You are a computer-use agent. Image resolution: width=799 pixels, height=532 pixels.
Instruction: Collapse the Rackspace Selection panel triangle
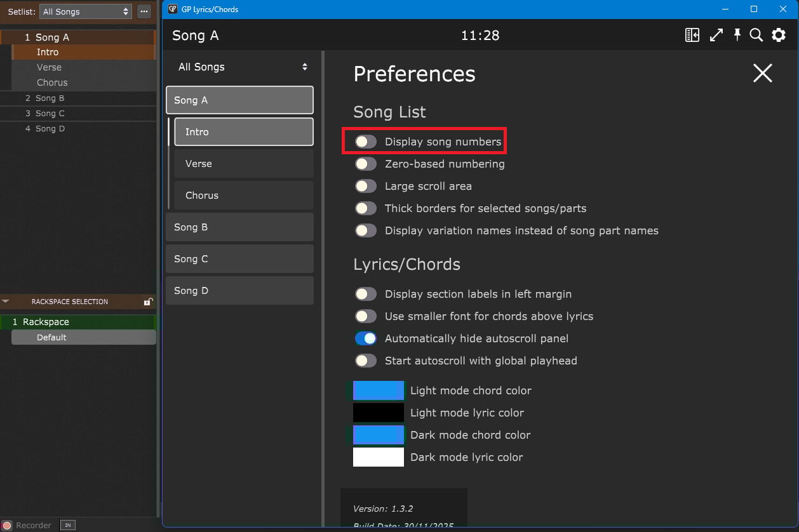6,302
